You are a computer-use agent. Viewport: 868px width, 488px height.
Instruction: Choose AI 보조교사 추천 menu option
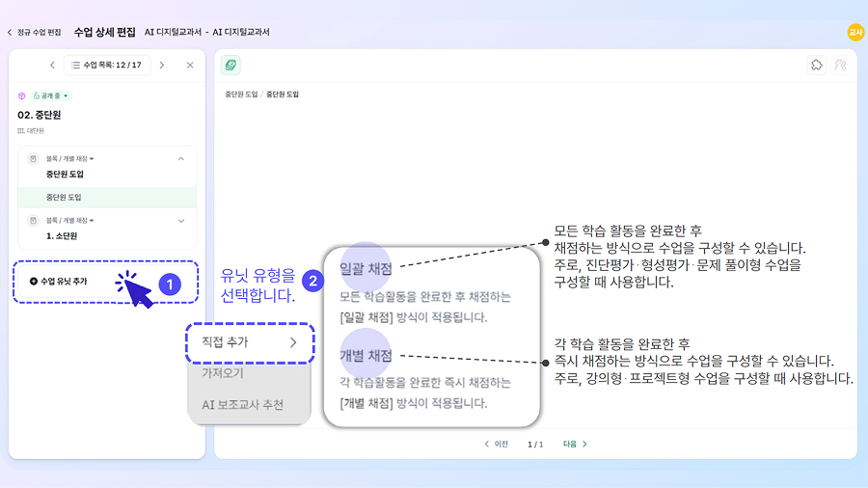(x=242, y=405)
